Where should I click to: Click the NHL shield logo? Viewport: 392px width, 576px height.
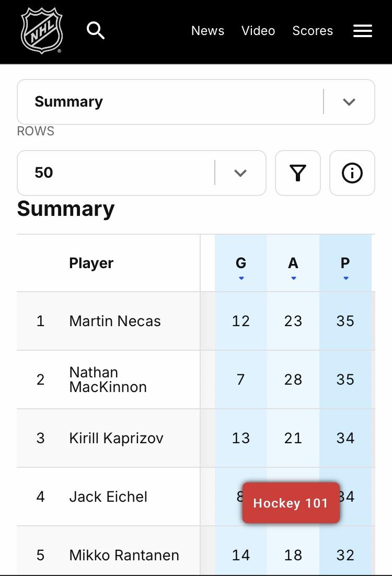[41, 31]
